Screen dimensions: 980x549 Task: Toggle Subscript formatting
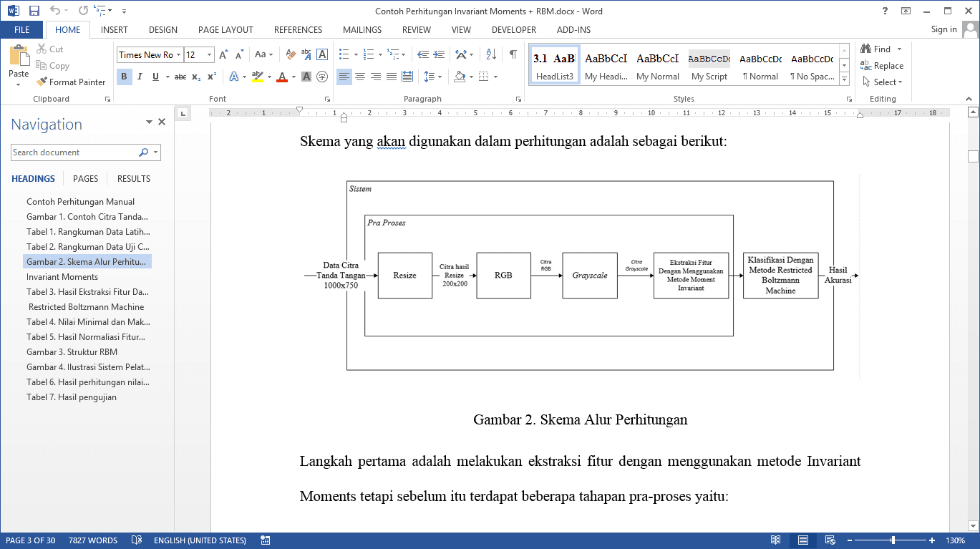coord(196,77)
